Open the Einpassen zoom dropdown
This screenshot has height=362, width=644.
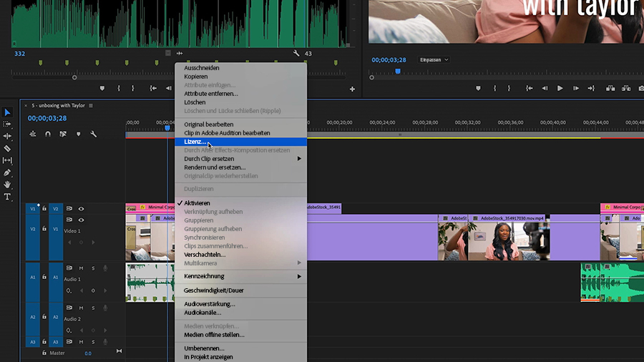tap(434, 59)
